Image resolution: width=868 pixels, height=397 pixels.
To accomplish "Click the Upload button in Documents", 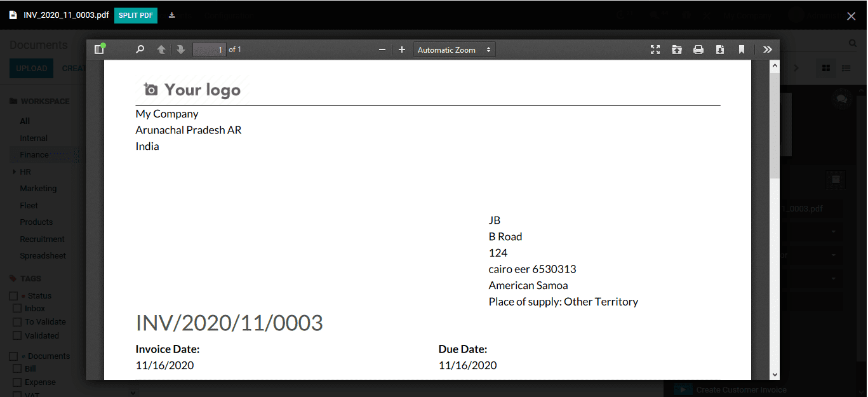I will pos(32,69).
